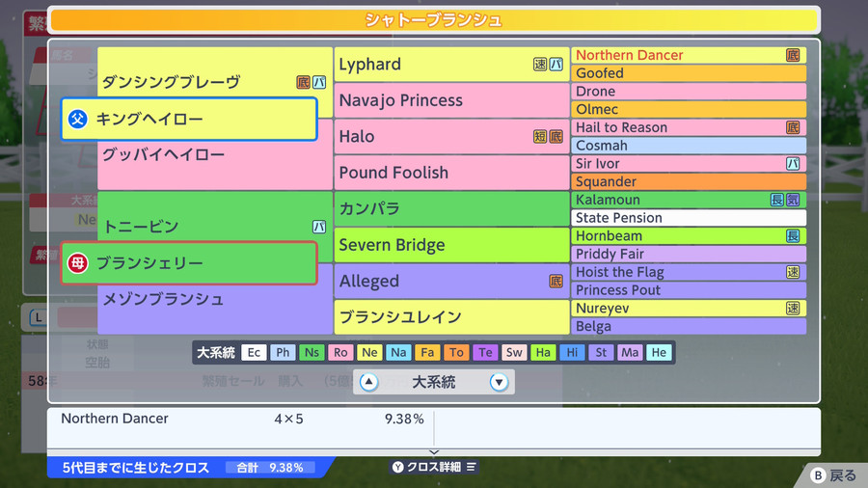Click the down arrow beside 大系統
This screenshot has width=868, height=488.
coord(499,382)
